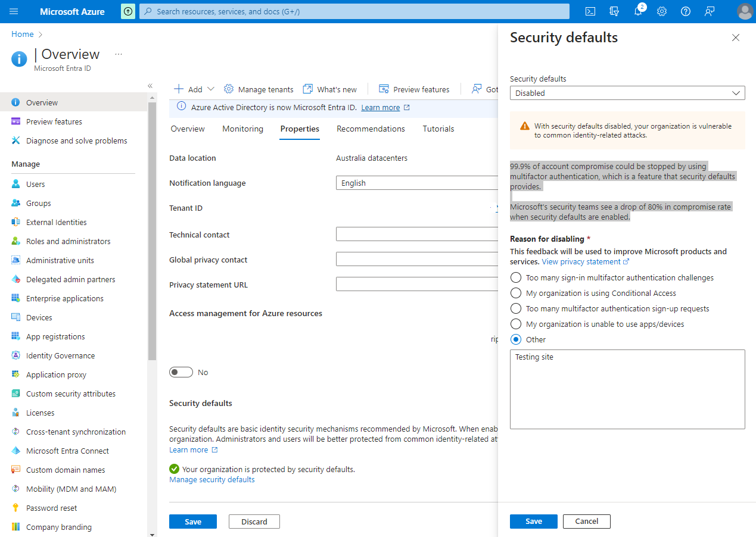Open portal settings gear
Screen dimensions: 756x537
pyautogui.click(x=662, y=11)
